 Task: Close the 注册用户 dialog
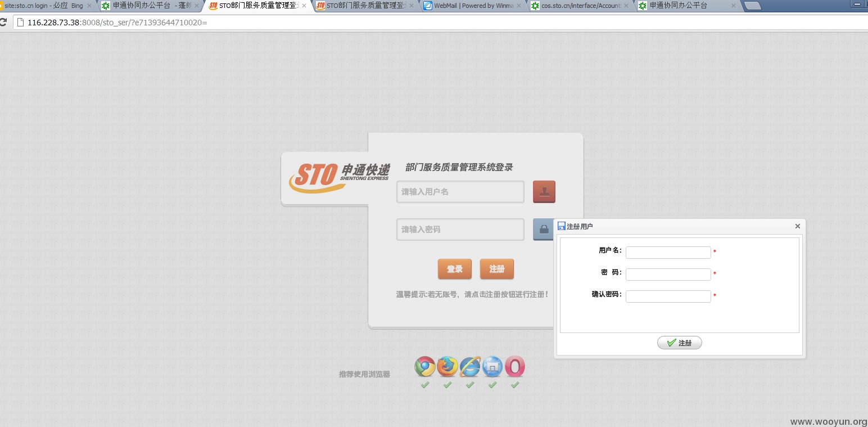click(797, 226)
